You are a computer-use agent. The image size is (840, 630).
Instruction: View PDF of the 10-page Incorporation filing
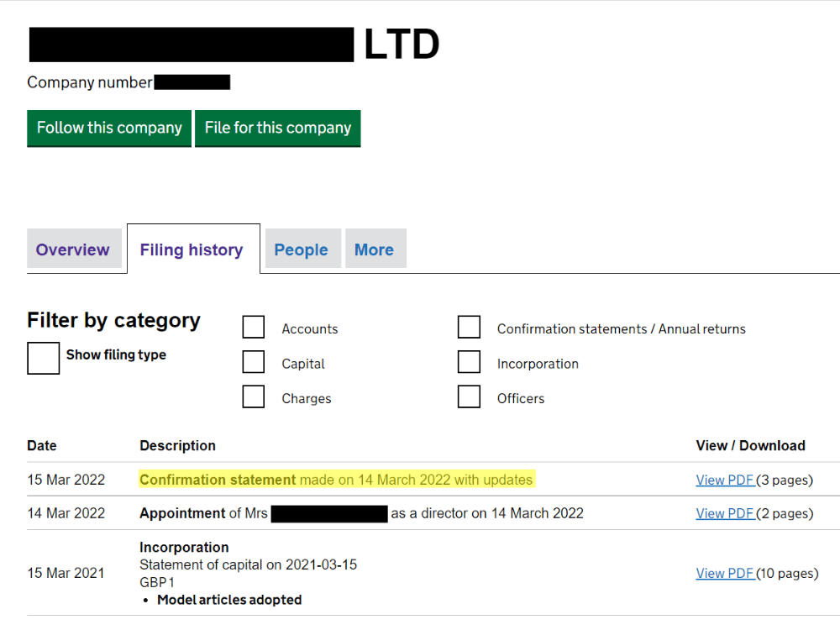click(x=724, y=573)
